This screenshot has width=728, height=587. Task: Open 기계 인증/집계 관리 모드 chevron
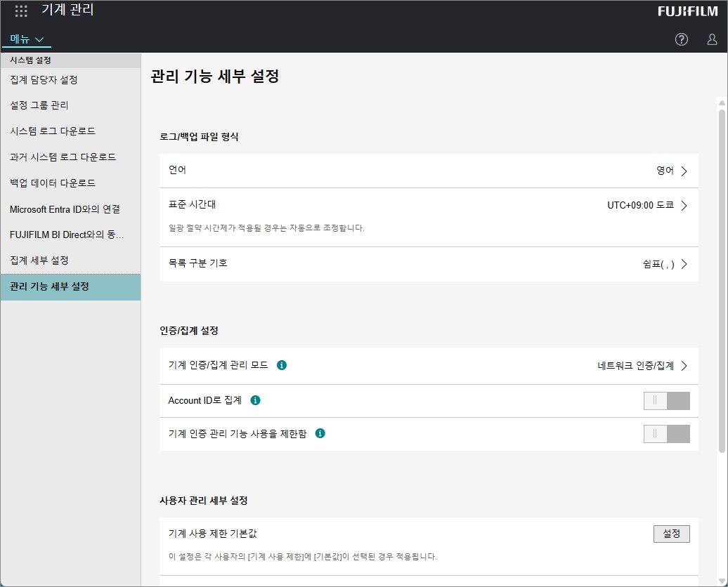[x=684, y=366]
